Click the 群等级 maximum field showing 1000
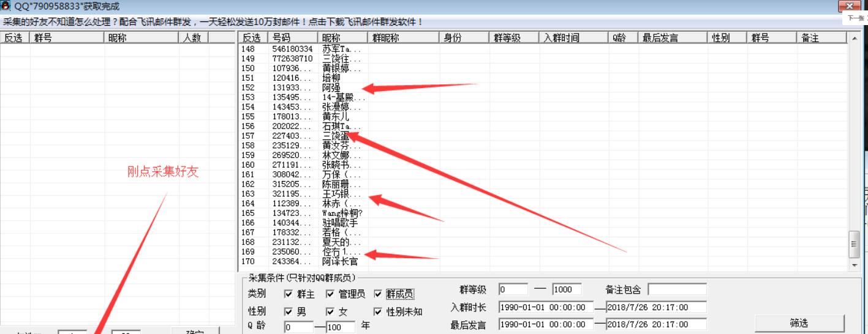This screenshot has height=334, width=868. tap(567, 289)
